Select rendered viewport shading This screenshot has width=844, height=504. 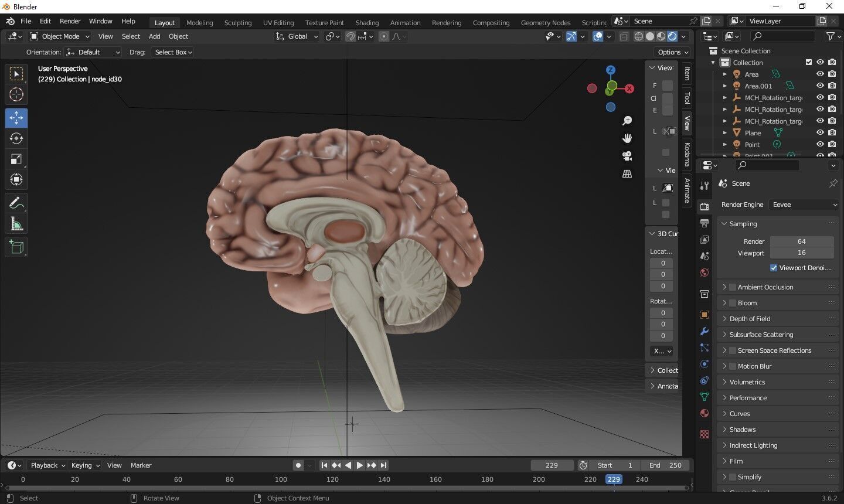pyautogui.click(x=672, y=36)
